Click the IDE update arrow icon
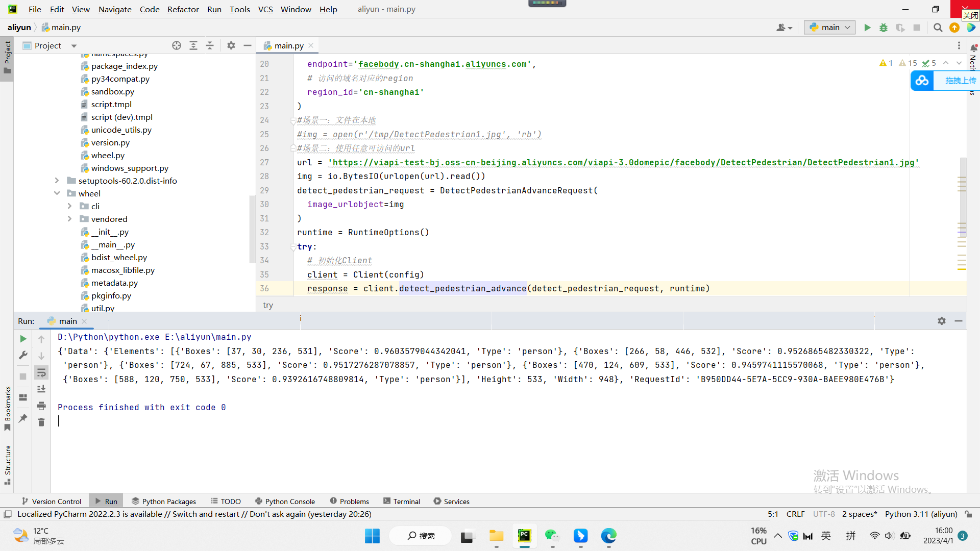The width and height of the screenshot is (980, 551). (x=954, y=28)
